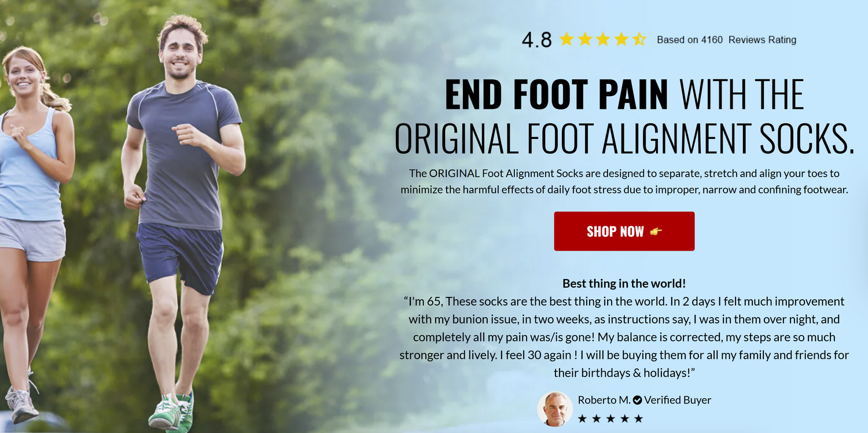Click the first black star under Roberto M.
Viewport: 868px width, 433px height.
pos(582,418)
